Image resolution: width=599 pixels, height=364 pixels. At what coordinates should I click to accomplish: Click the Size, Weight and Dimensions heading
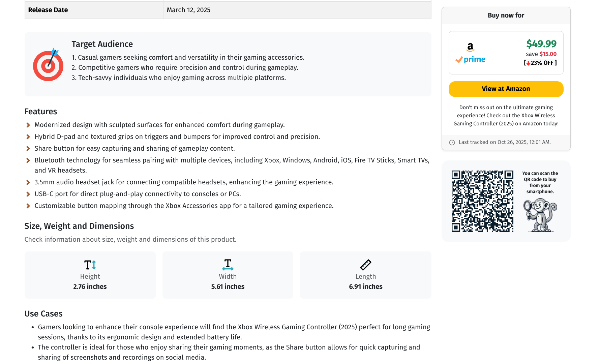click(x=79, y=226)
